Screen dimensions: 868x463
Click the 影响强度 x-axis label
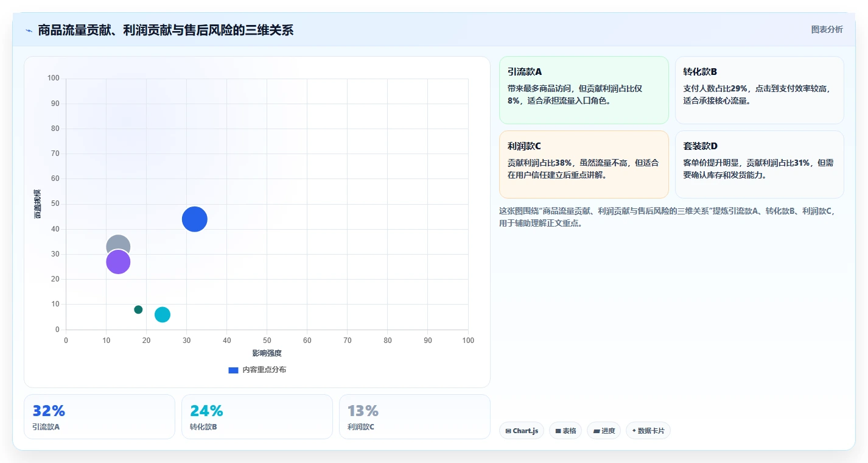point(267,353)
